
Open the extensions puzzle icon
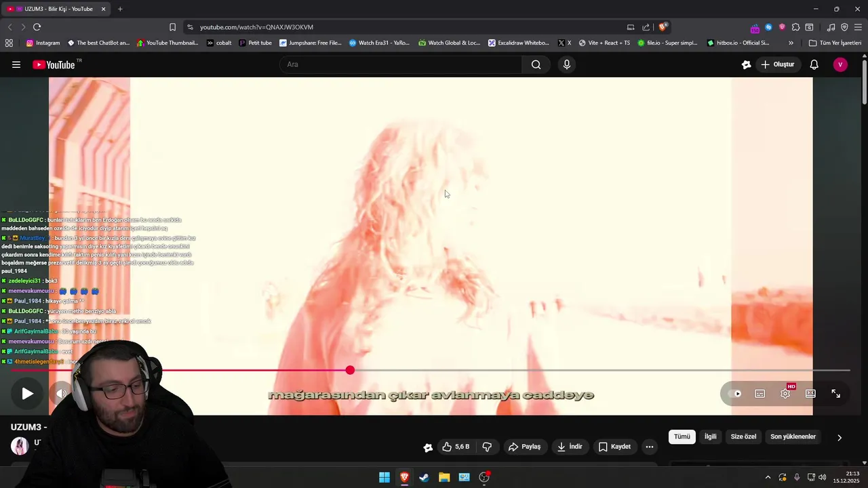pyautogui.click(x=795, y=27)
